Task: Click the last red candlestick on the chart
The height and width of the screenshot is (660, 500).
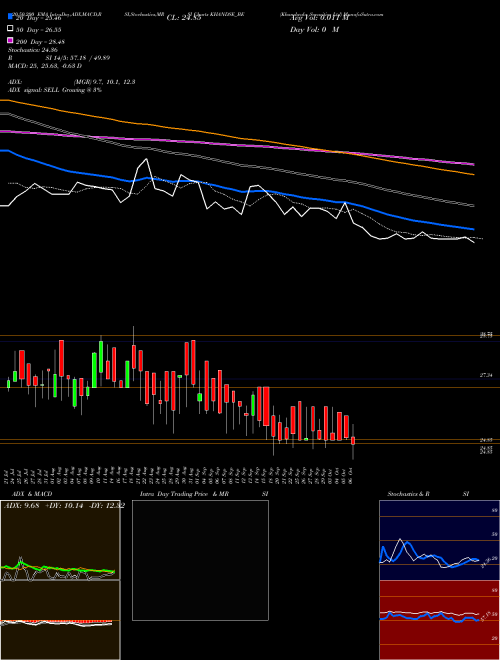Action: pyautogui.click(x=353, y=441)
